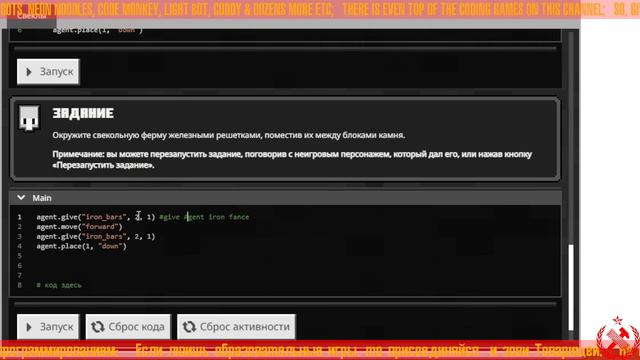Viewport: 640px width, 360px height.
Task: Click the play triangle in upper Запуск
Action: point(29,72)
